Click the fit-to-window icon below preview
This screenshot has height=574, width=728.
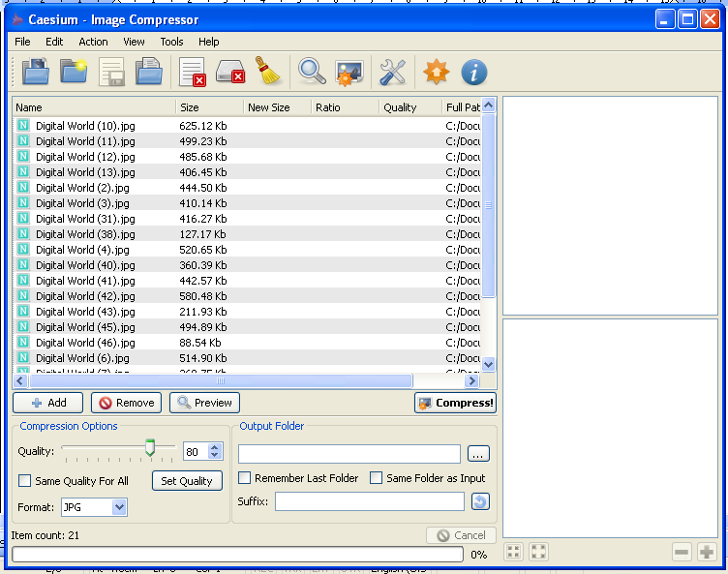[x=513, y=552]
